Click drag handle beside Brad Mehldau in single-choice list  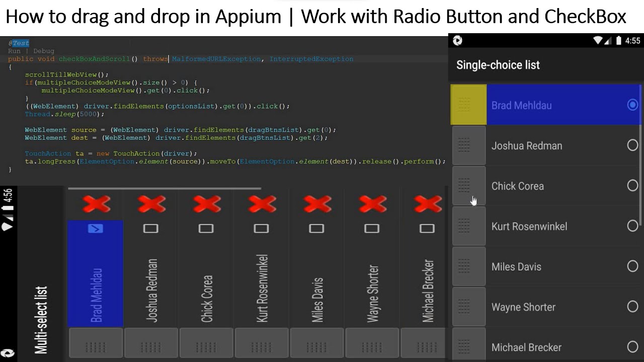pyautogui.click(x=469, y=105)
